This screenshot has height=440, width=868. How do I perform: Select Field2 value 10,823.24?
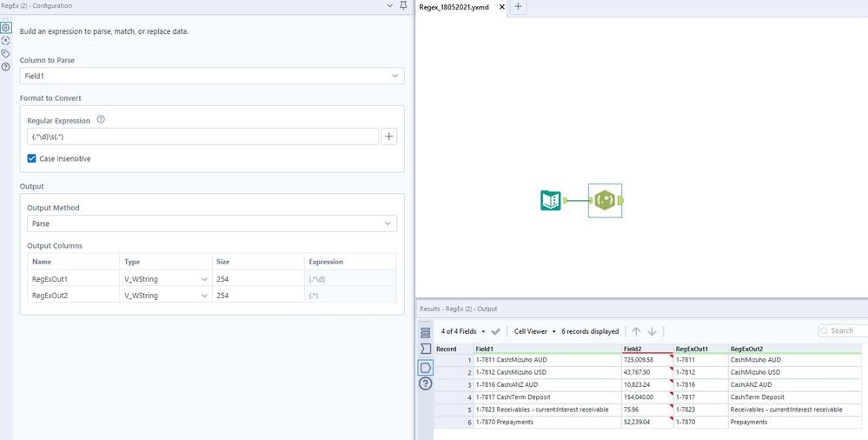click(647, 384)
